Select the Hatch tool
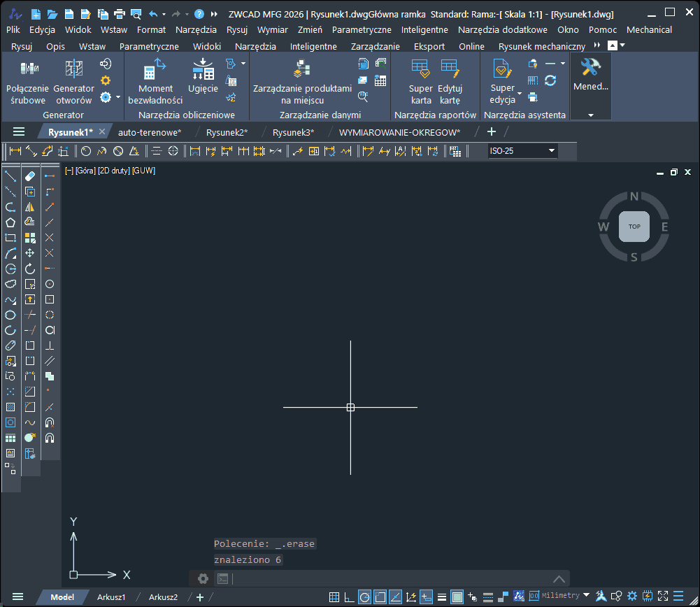The height and width of the screenshot is (607, 700). (x=10, y=407)
